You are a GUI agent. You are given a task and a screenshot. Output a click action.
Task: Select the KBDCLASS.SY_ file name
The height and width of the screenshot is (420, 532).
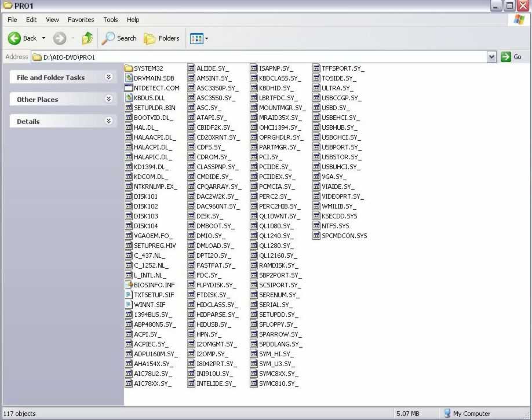(x=280, y=78)
